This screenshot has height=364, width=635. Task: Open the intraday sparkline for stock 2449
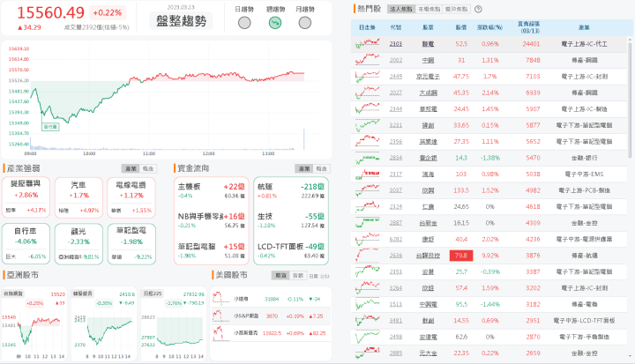coord(367,76)
